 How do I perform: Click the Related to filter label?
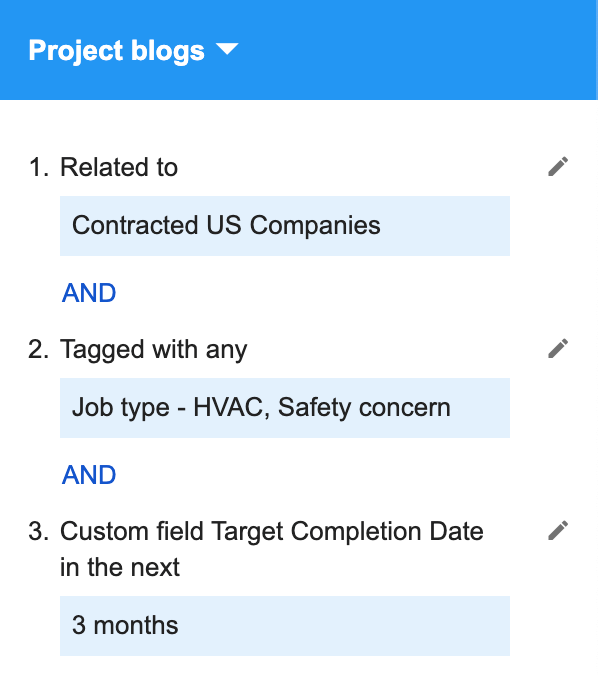(x=119, y=167)
